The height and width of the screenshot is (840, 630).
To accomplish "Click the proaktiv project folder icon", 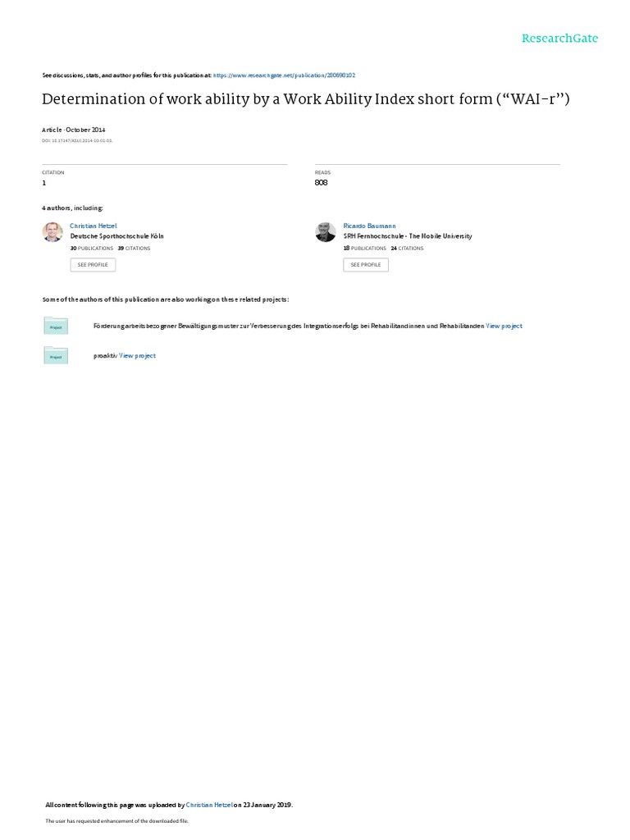I will pyautogui.click(x=56, y=355).
